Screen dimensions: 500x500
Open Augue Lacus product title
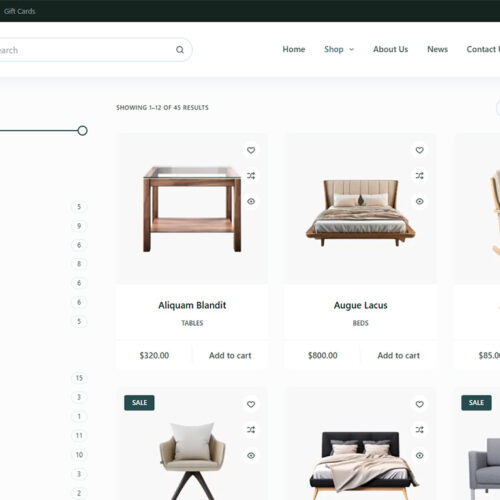[x=361, y=305]
